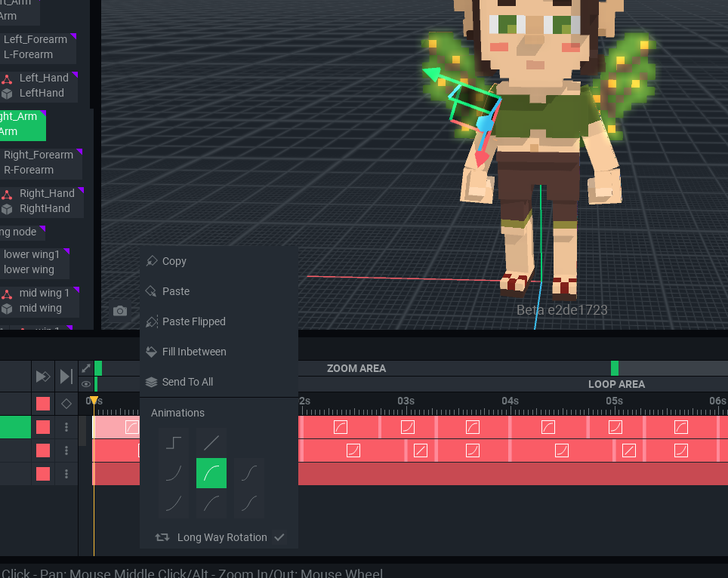Click the bone icon beside mid wing 1
This screenshot has height=578, width=728.
pos(7,294)
